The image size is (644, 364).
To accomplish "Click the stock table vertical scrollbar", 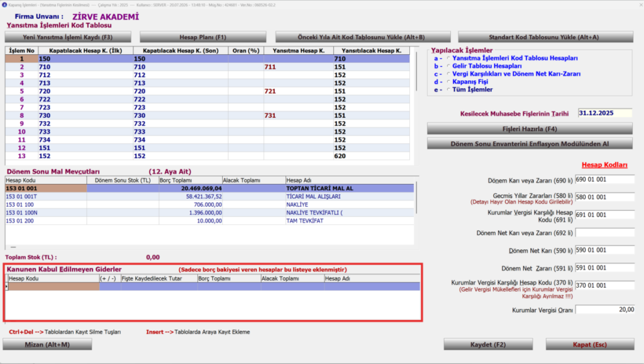I will click(x=417, y=197).
